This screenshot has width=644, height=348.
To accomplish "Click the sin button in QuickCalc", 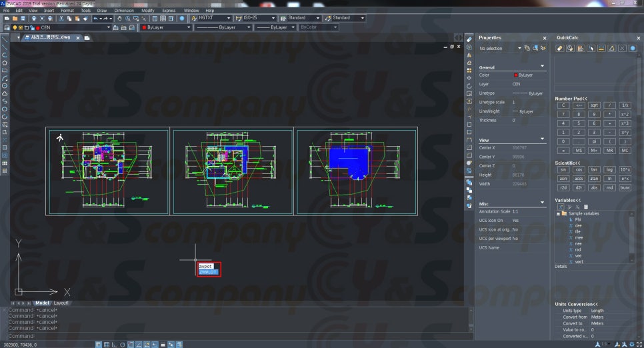I will [563, 170].
